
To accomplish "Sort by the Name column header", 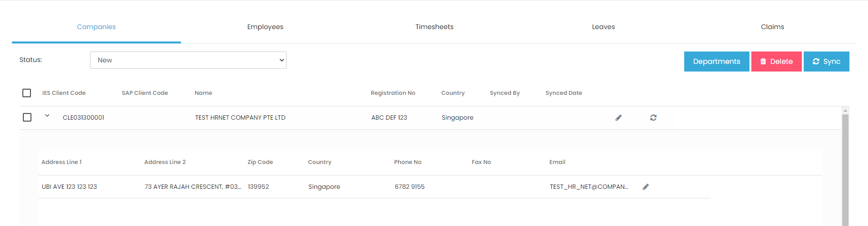I will coord(203,93).
